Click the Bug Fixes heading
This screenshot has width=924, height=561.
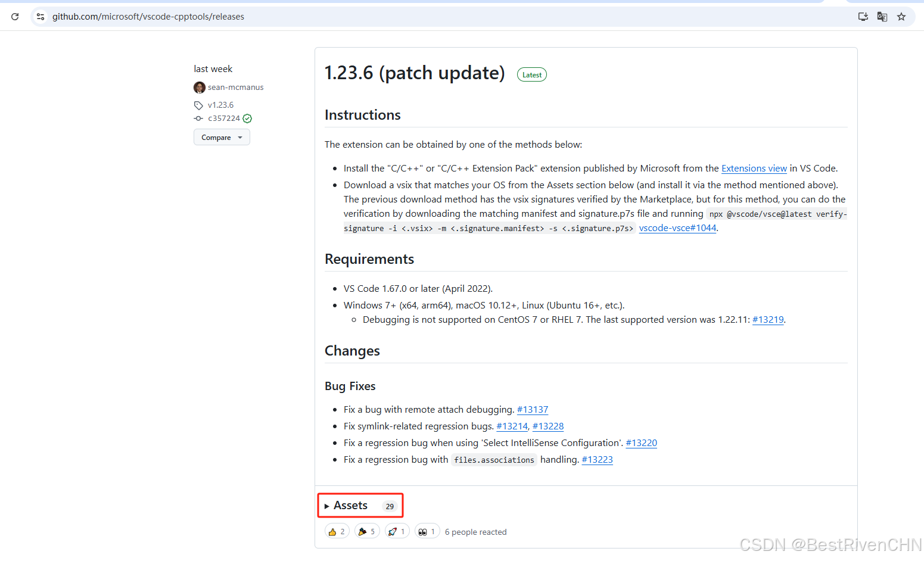(x=350, y=386)
